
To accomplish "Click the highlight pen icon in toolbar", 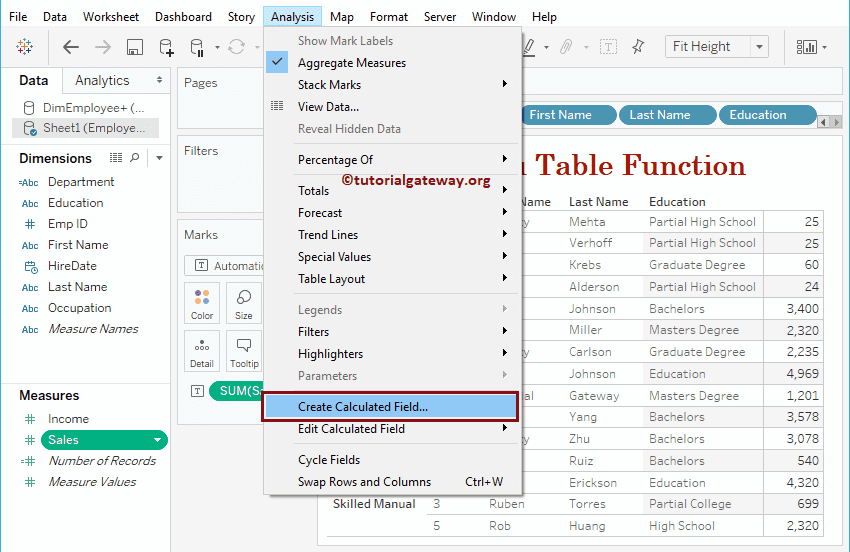I will [x=529, y=47].
